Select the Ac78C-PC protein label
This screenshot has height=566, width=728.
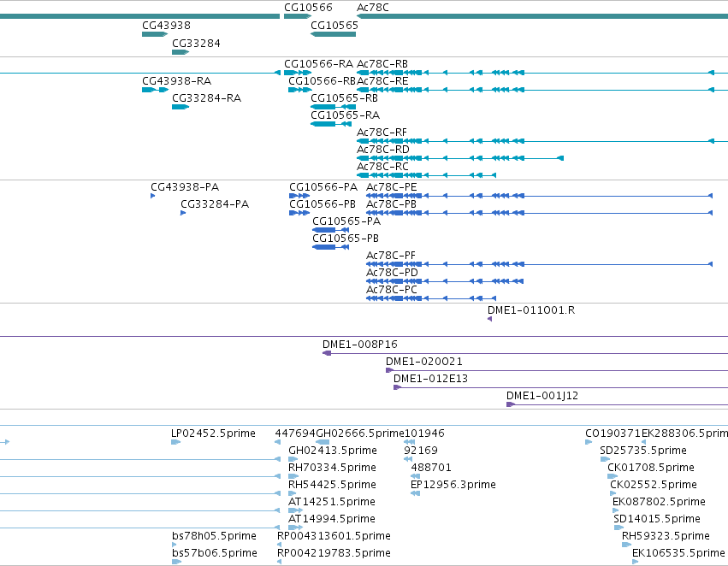(392, 289)
